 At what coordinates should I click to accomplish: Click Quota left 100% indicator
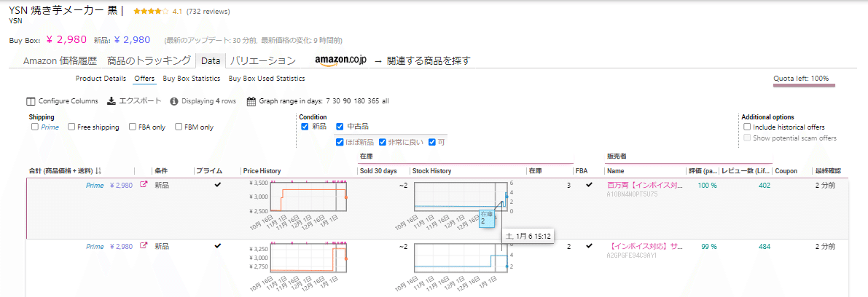(801, 79)
